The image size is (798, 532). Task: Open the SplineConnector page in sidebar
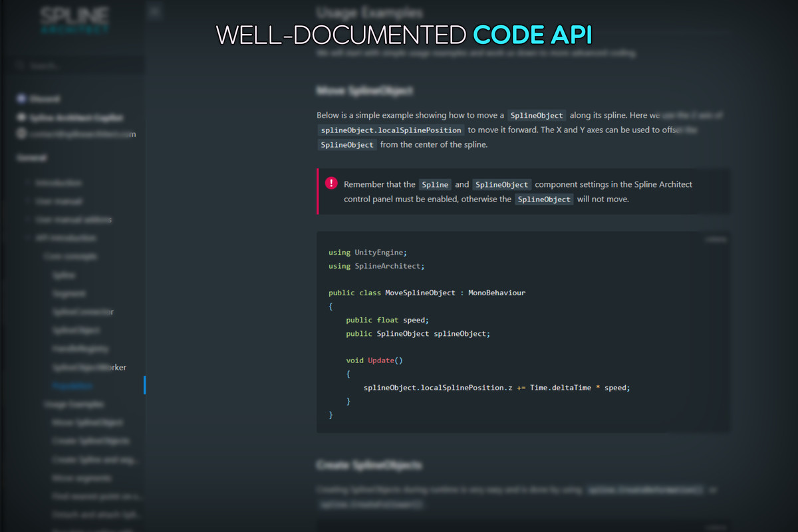click(x=83, y=312)
